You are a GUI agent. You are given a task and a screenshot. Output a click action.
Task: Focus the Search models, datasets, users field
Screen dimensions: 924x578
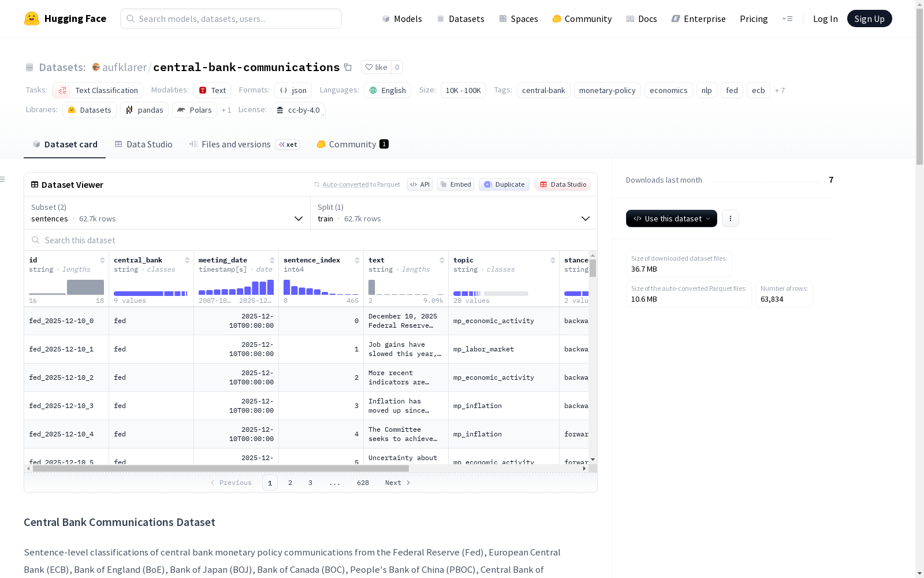[231, 18]
